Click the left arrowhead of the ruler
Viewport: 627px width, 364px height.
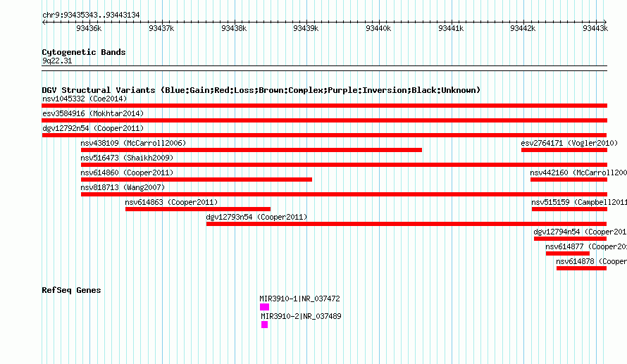[x=44, y=22]
